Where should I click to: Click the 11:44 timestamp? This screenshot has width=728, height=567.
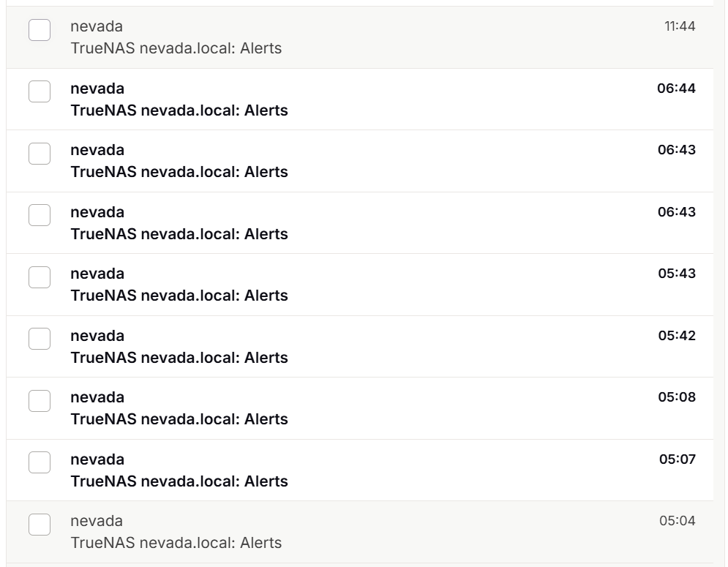coord(679,27)
